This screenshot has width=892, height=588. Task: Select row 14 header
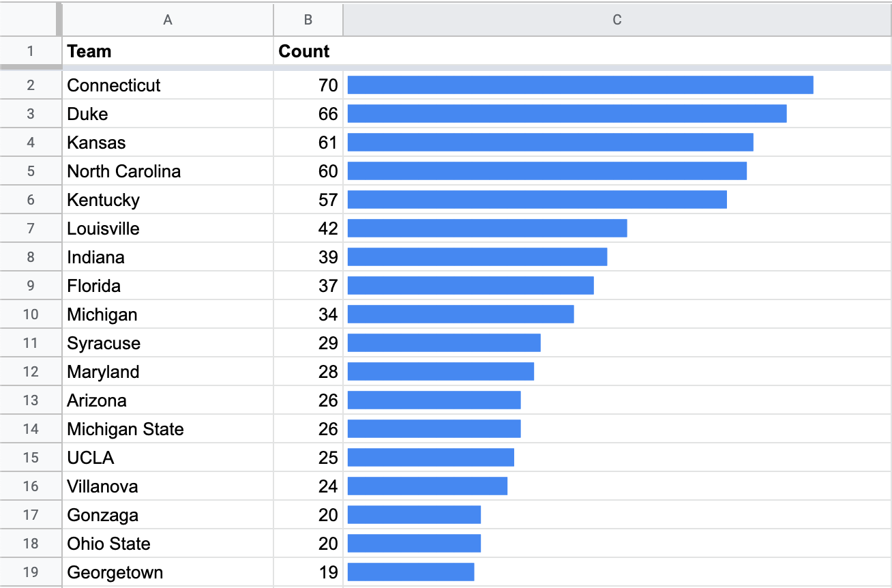click(31, 429)
